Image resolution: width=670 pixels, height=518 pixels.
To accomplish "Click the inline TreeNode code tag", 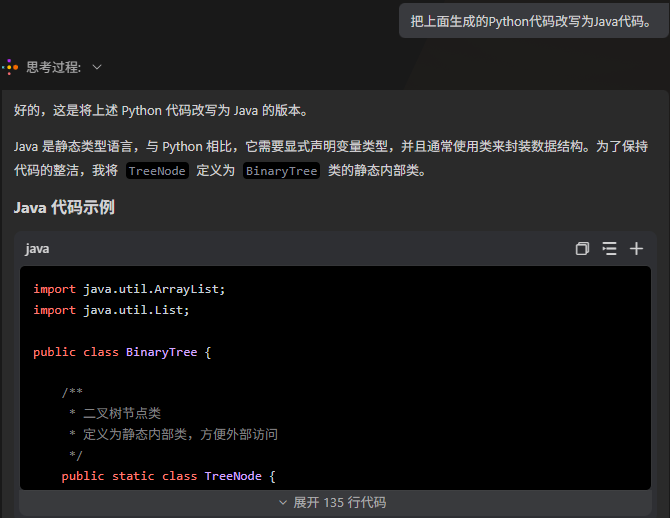I will pos(157,171).
